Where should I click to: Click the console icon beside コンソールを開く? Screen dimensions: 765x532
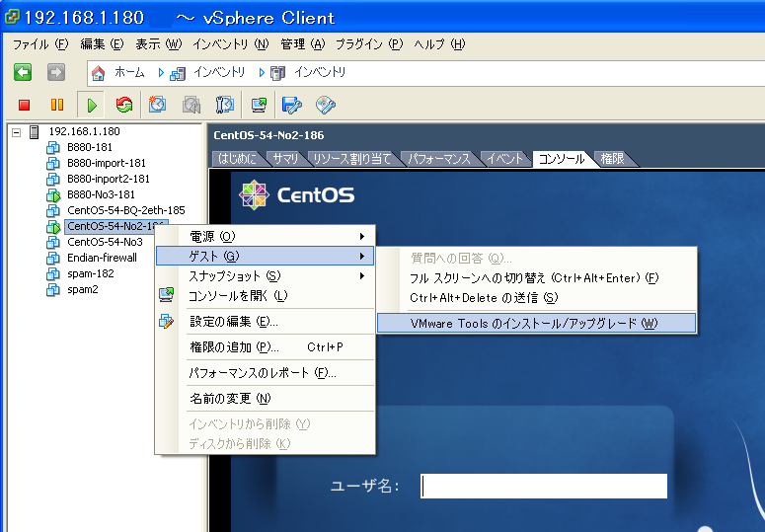click(167, 294)
